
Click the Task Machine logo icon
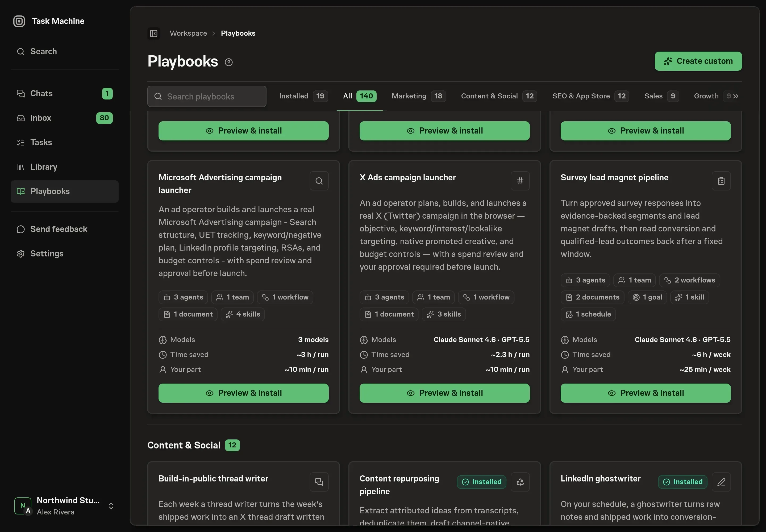(19, 21)
